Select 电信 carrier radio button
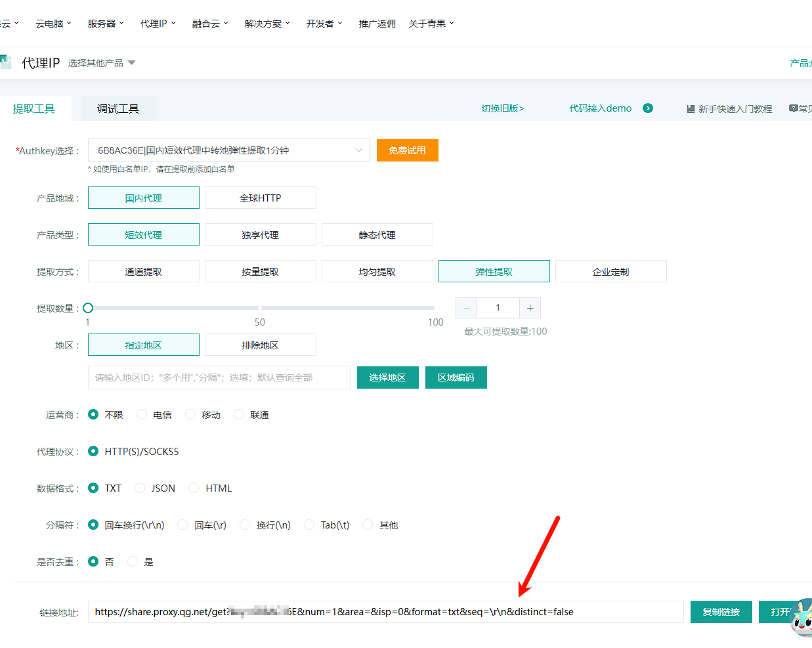The height and width of the screenshot is (648, 812). 142,414
